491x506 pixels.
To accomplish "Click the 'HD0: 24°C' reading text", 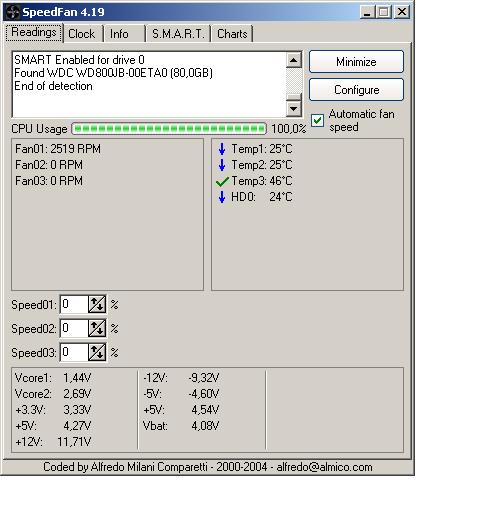I will [x=262, y=197].
